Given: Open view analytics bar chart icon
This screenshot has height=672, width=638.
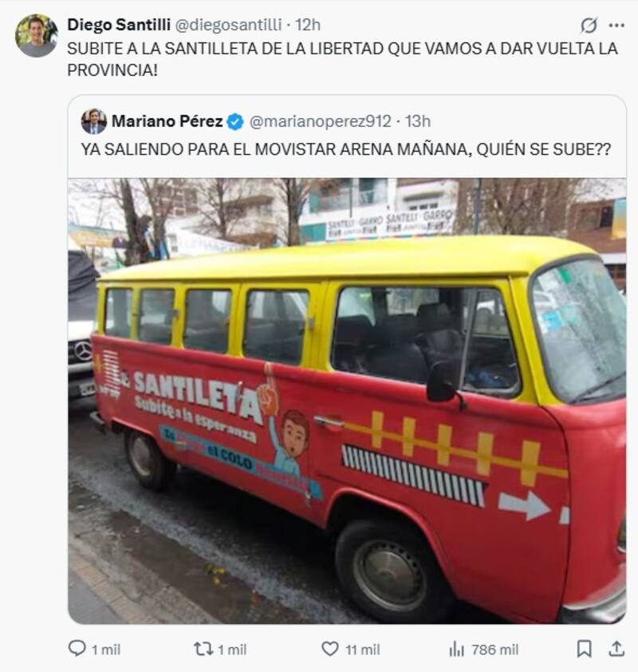Looking at the screenshot, I should [x=456, y=649].
